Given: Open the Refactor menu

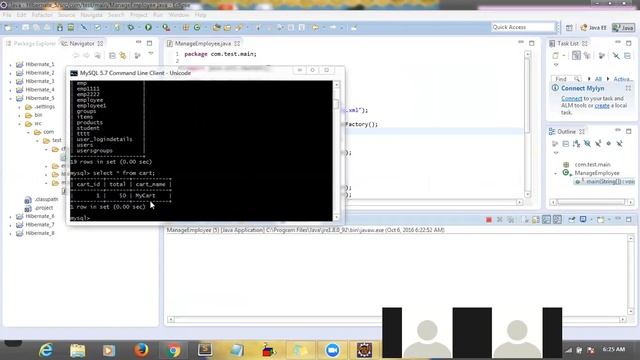Looking at the screenshot, I should click(x=42, y=15).
